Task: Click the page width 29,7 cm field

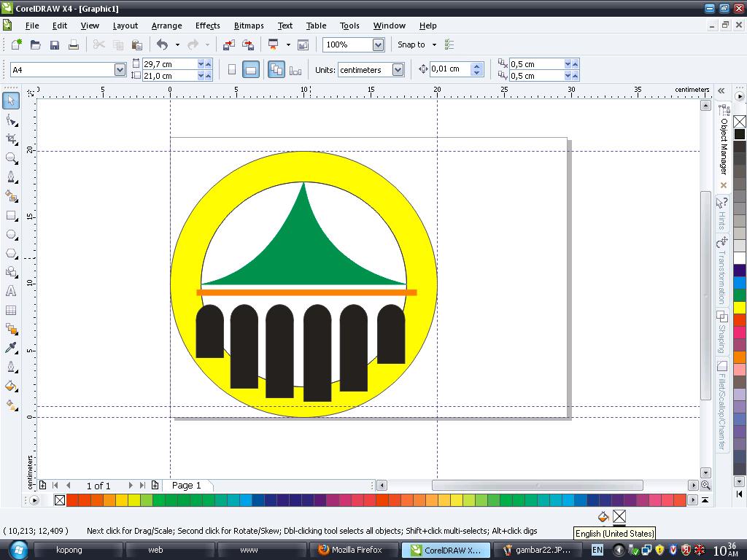Action: [x=170, y=64]
